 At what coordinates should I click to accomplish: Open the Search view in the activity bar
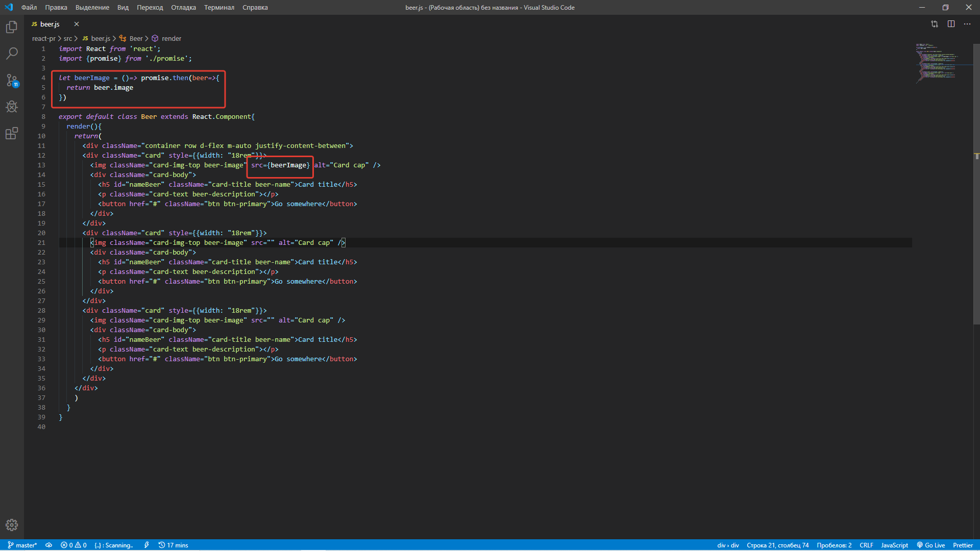point(12,54)
